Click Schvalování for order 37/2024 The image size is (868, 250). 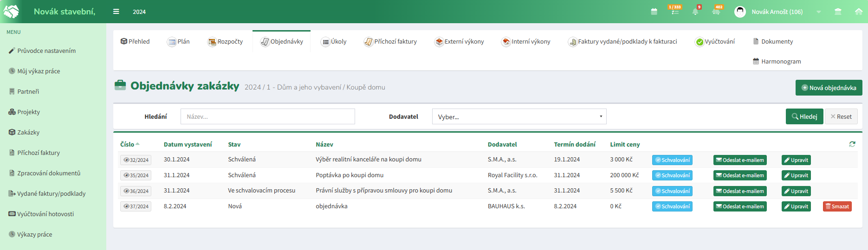(x=672, y=206)
